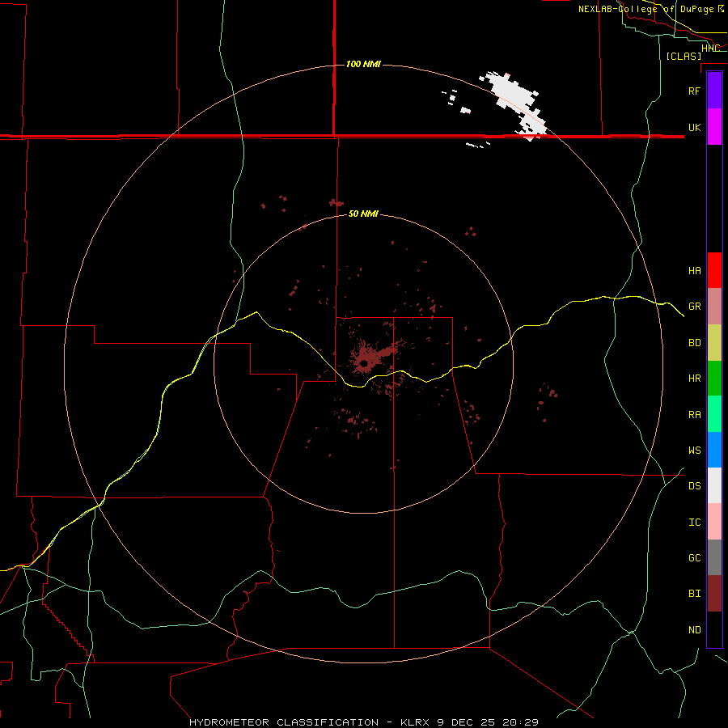Click the 'RF' legend label
This screenshot has height=728, width=728.
(x=694, y=91)
